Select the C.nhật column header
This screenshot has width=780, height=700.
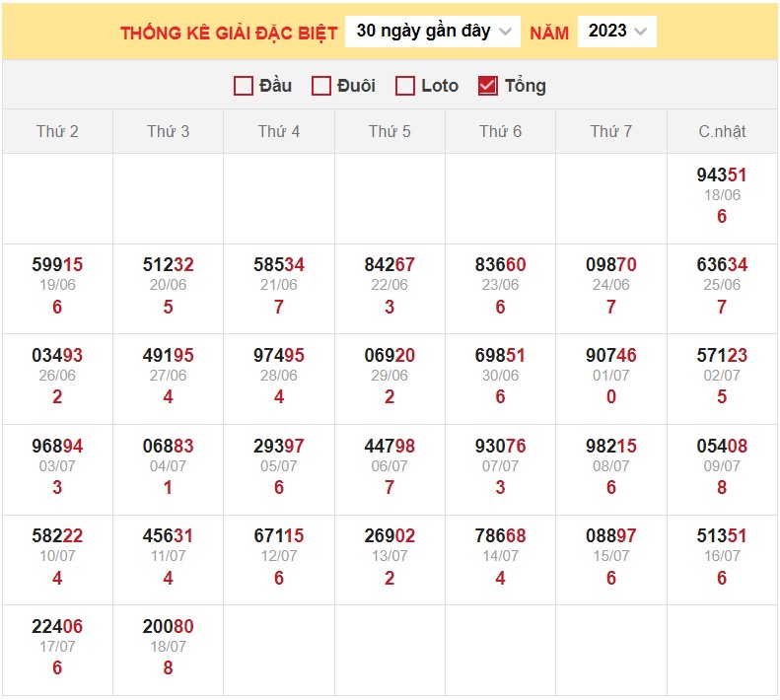pyautogui.click(x=722, y=131)
